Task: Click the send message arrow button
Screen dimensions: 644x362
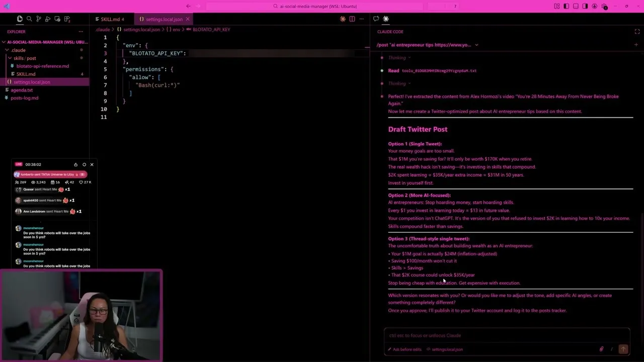Action: 623,349
